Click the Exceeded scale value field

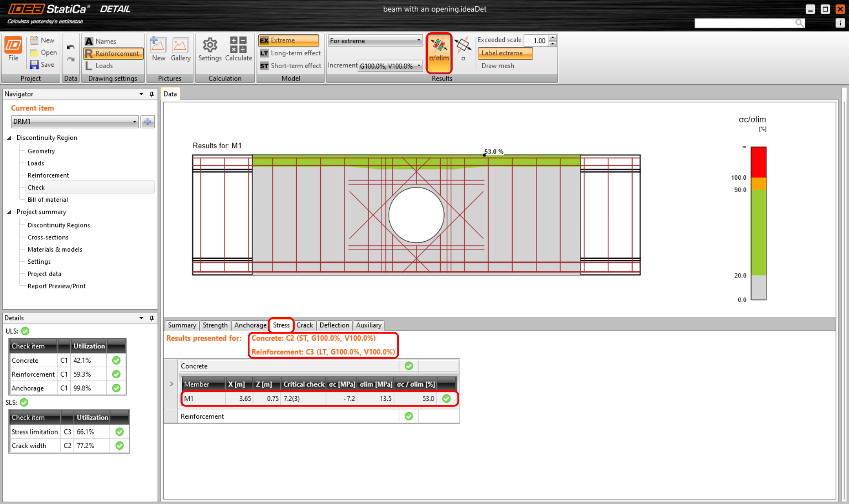coord(536,41)
